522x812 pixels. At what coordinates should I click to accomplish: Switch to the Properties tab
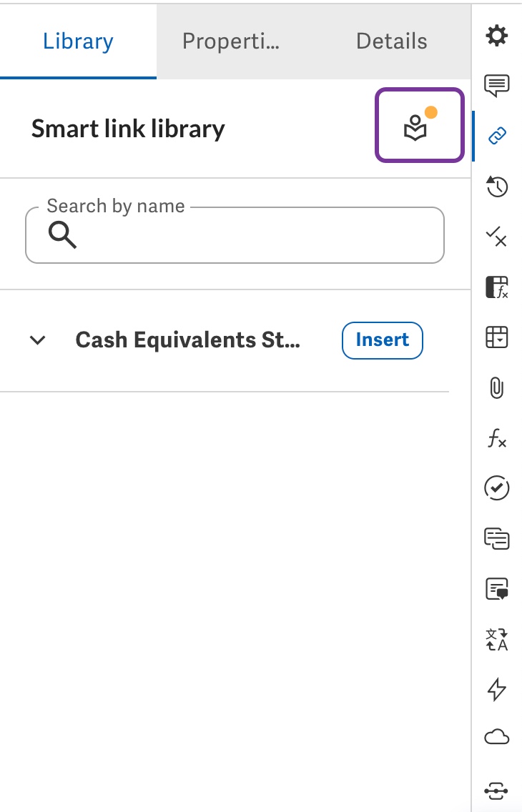click(230, 41)
